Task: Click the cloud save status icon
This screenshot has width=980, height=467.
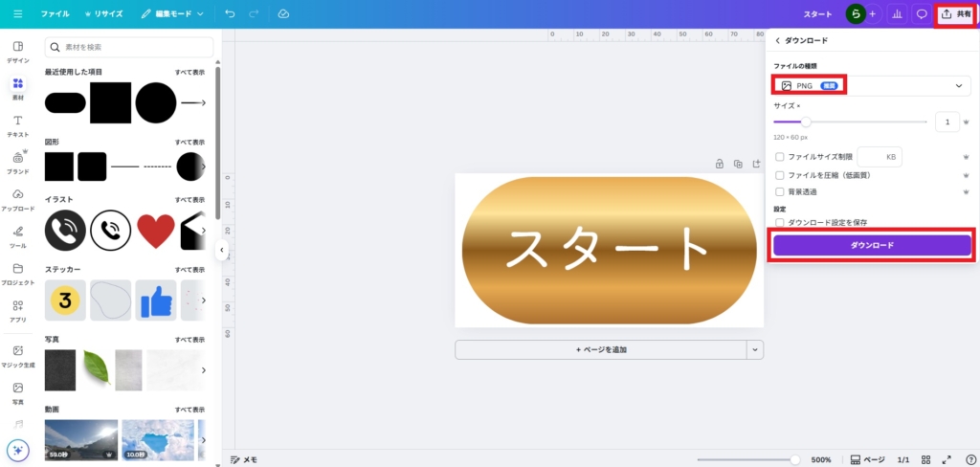Action: click(282, 14)
